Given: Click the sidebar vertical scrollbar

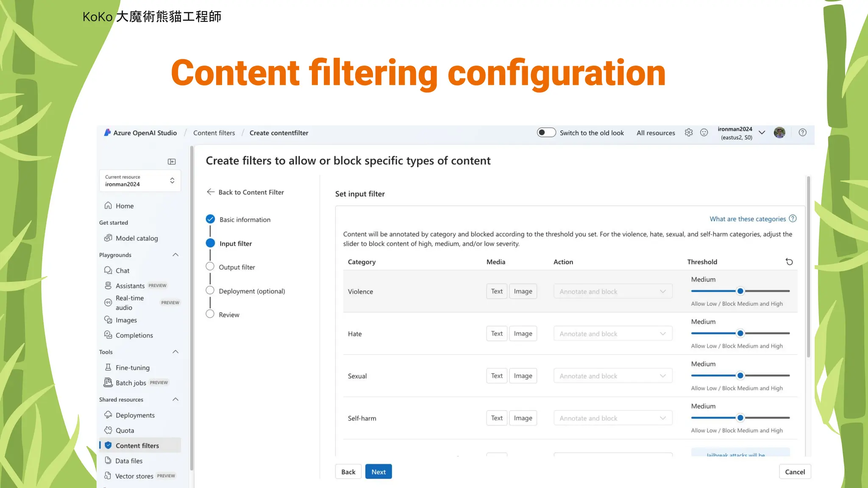Looking at the screenshot, I should coord(192,308).
